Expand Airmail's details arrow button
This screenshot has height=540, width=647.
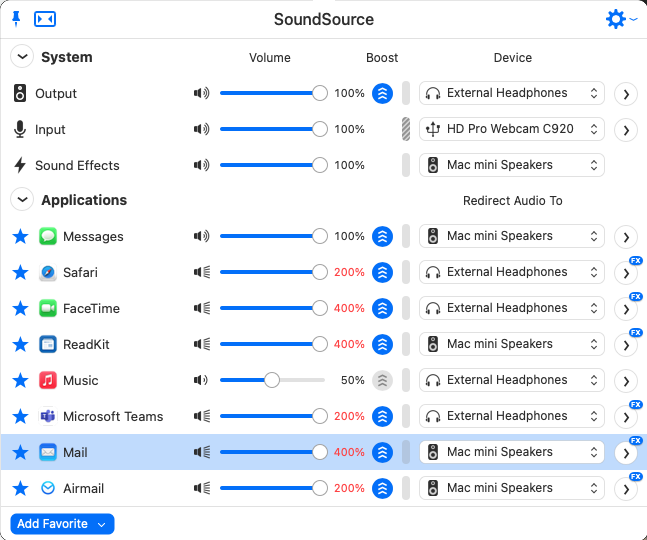625,489
